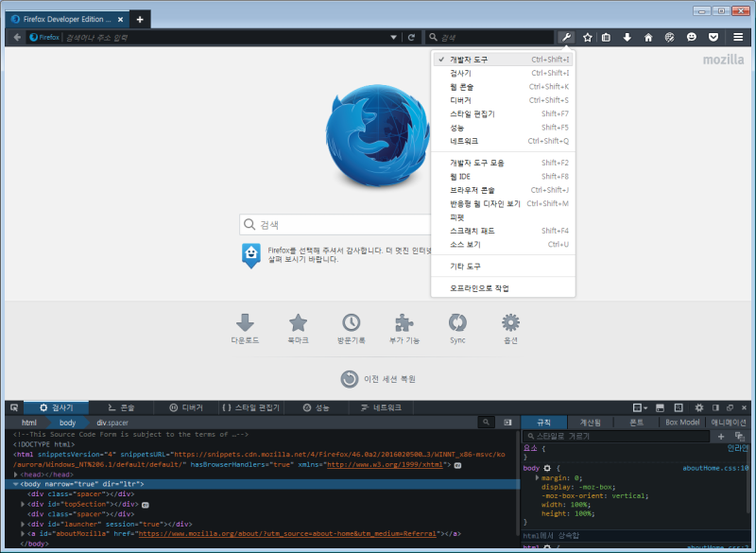Screen dimensions: 756x553
Task: Open 옵션 gear launcher icon
Action: tap(510, 329)
